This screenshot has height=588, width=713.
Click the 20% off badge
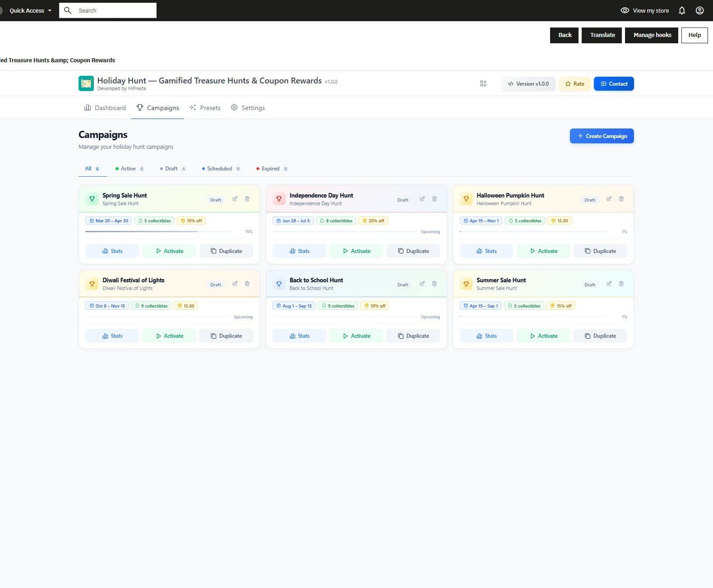click(373, 221)
